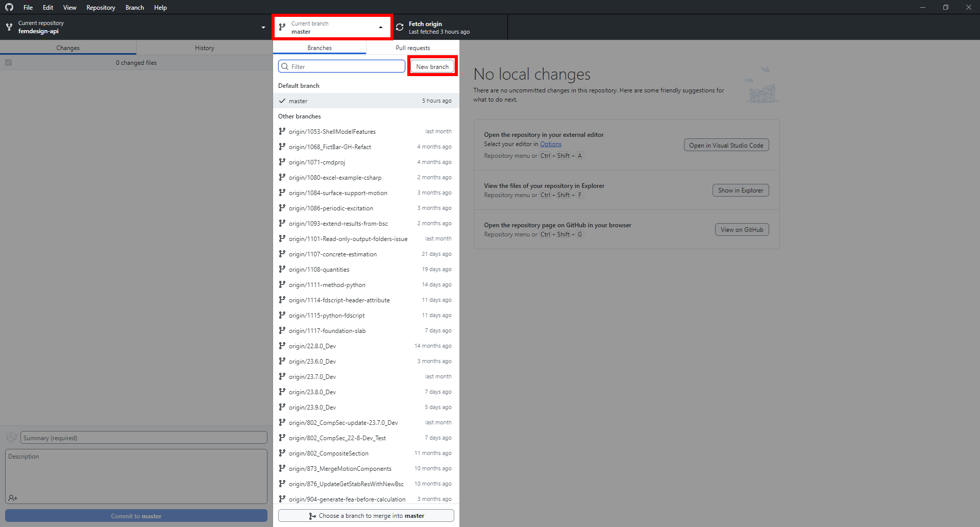Click the search icon in Filter box
Screen dimensions: 980x527
coord(285,66)
